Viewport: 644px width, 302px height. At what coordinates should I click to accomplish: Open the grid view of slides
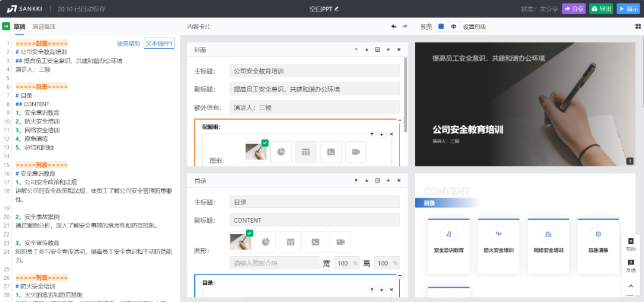(638, 26)
